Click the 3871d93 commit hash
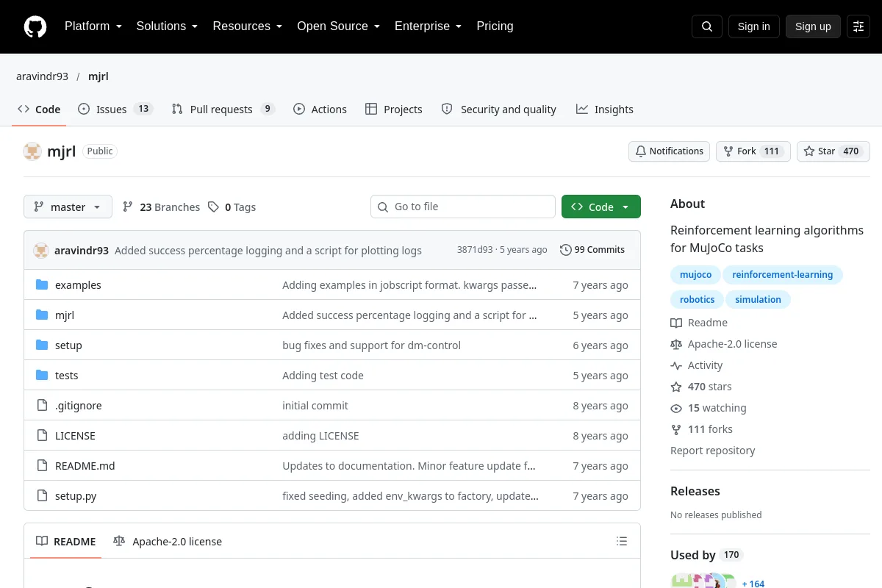 pyautogui.click(x=475, y=250)
